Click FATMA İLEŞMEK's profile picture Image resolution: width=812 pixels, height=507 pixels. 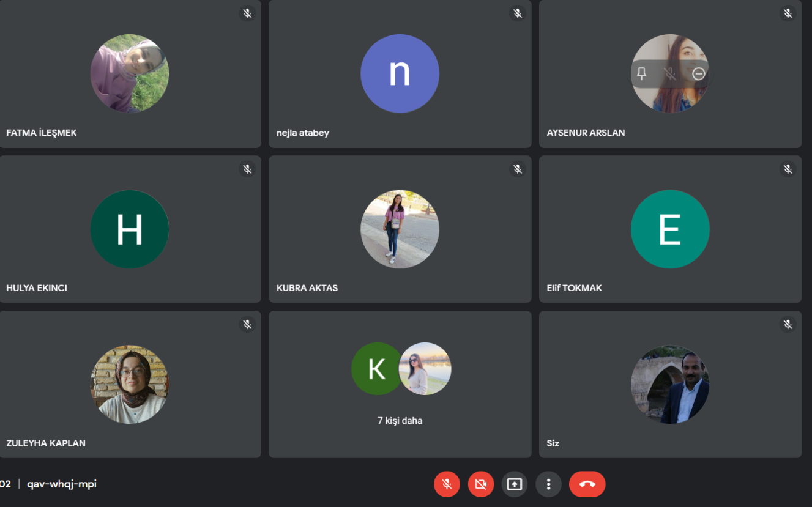click(130, 73)
